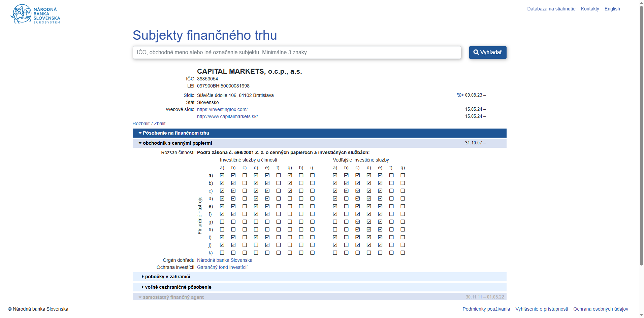Expand the voľné cezhraničné pôsobenie section
This screenshot has width=644, height=318.
pyautogui.click(x=319, y=287)
